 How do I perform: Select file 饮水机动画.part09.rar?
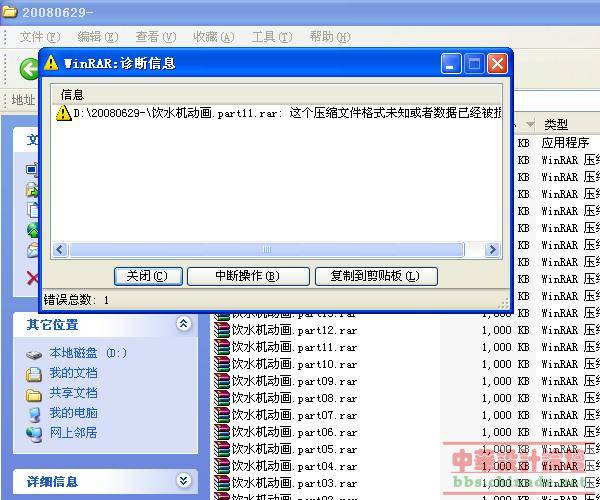point(295,381)
